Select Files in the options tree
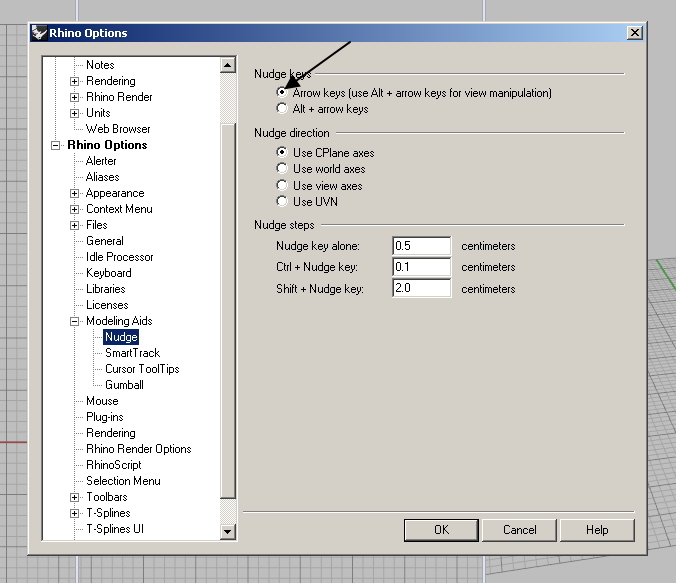 (97, 225)
